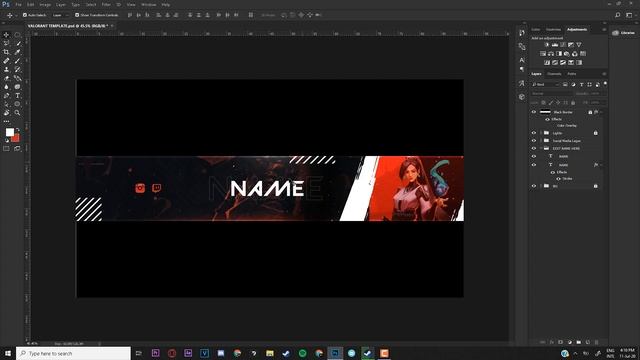Screen dimensions: 640x360
Task: Filter layers by type (T) icon
Action: click(x=581, y=84)
